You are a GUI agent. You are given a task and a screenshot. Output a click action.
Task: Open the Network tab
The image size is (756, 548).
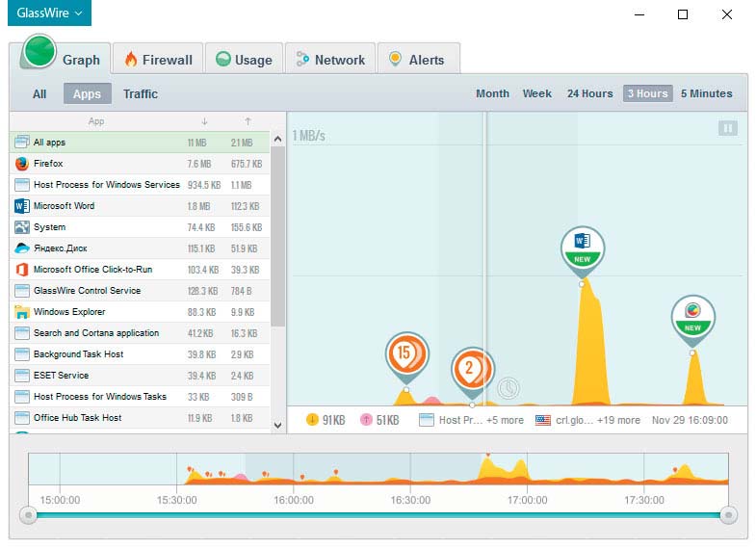(330, 60)
